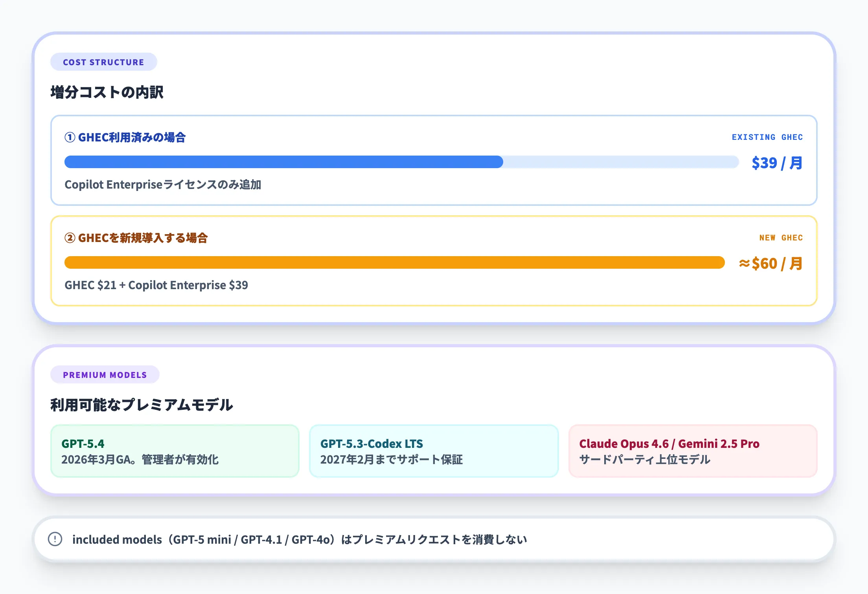The width and height of the screenshot is (868, 594).
Task: Select the PREMIUM MODELS badge
Action: click(x=105, y=375)
